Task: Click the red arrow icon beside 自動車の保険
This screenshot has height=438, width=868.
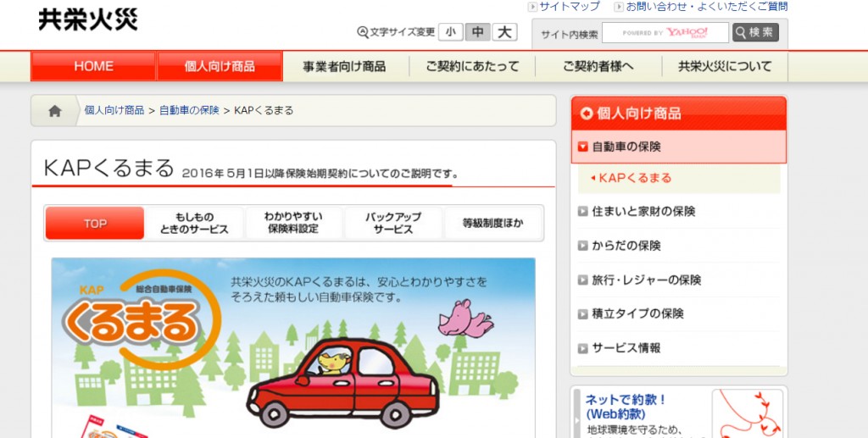Action: coord(582,147)
